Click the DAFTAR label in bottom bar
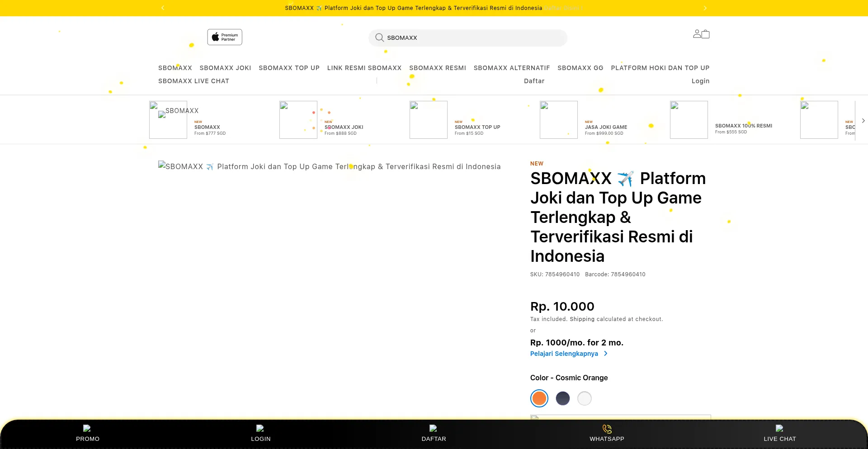The width and height of the screenshot is (868, 449). point(434,439)
